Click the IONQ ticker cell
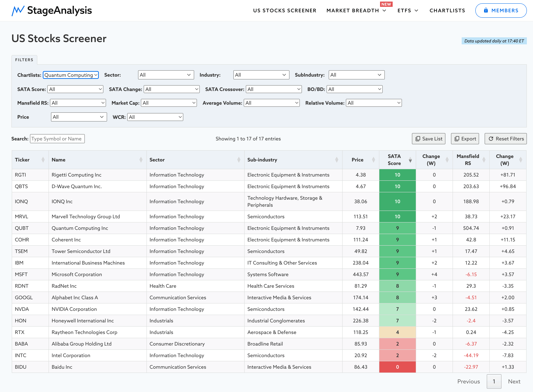Image resolution: width=533 pixels, height=392 pixels. [x=30, y=201]
